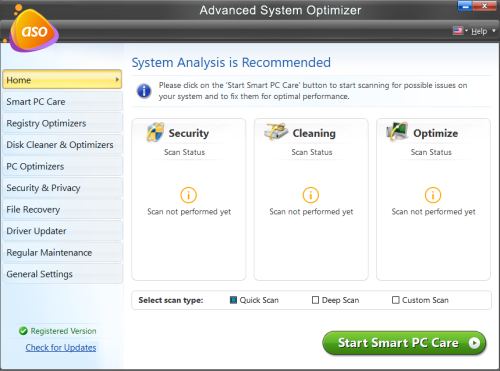Click the Cleaning scan status info icon
Image resolution: width=500 pixels, height=371 pixels.
pos(311,195)
